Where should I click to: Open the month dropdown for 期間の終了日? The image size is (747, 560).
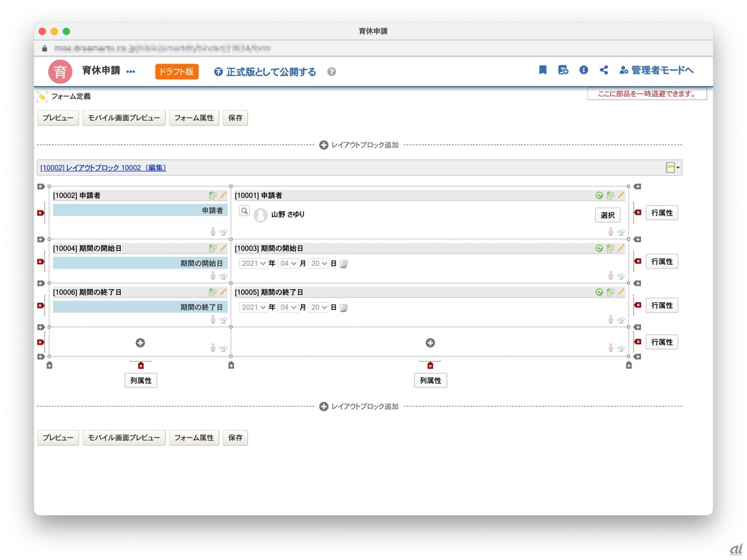coord(288,307)
